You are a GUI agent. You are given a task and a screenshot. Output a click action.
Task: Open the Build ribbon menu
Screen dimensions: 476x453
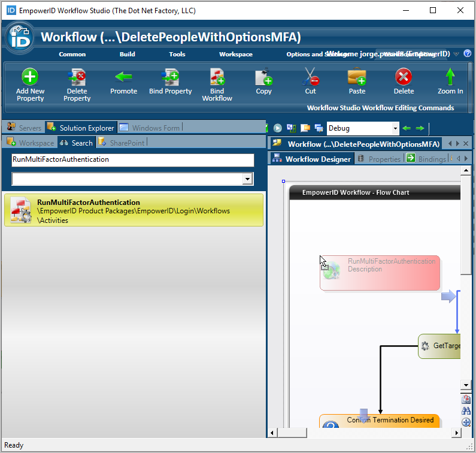click(x=127, y=54)
